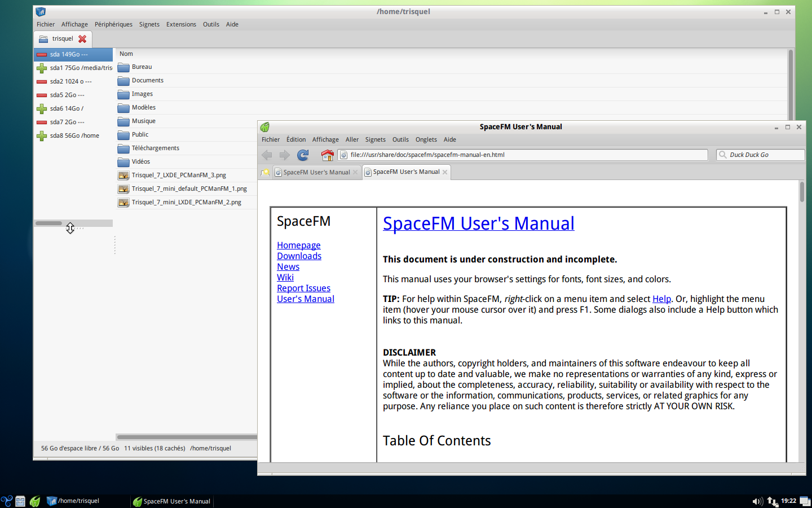Click the volume speaker icon in system tray

click(x=757, y=501)
